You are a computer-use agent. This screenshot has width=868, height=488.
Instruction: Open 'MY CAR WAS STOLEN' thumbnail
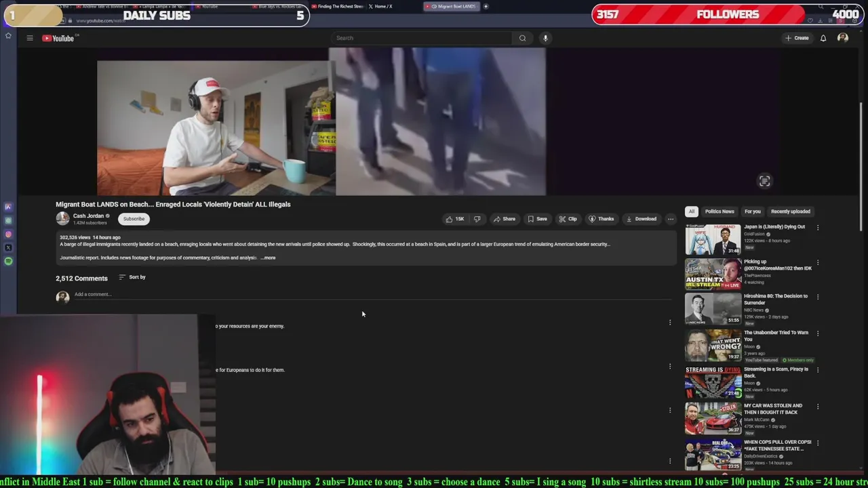tap(713, 418)
